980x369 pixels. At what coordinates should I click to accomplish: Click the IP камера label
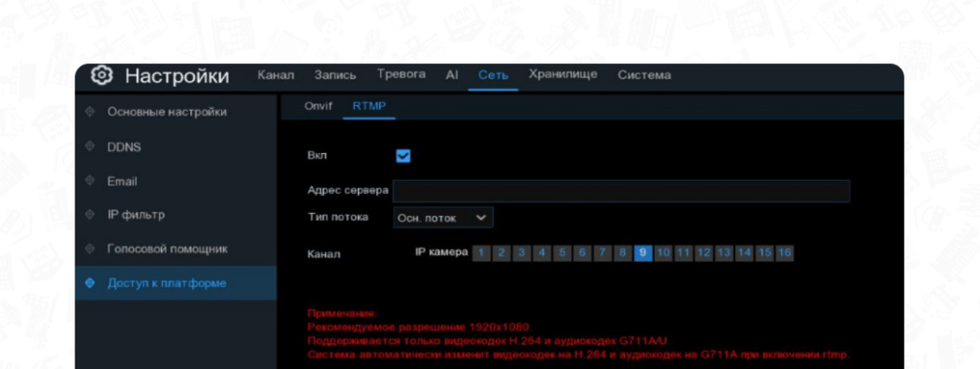coord(441,252)
